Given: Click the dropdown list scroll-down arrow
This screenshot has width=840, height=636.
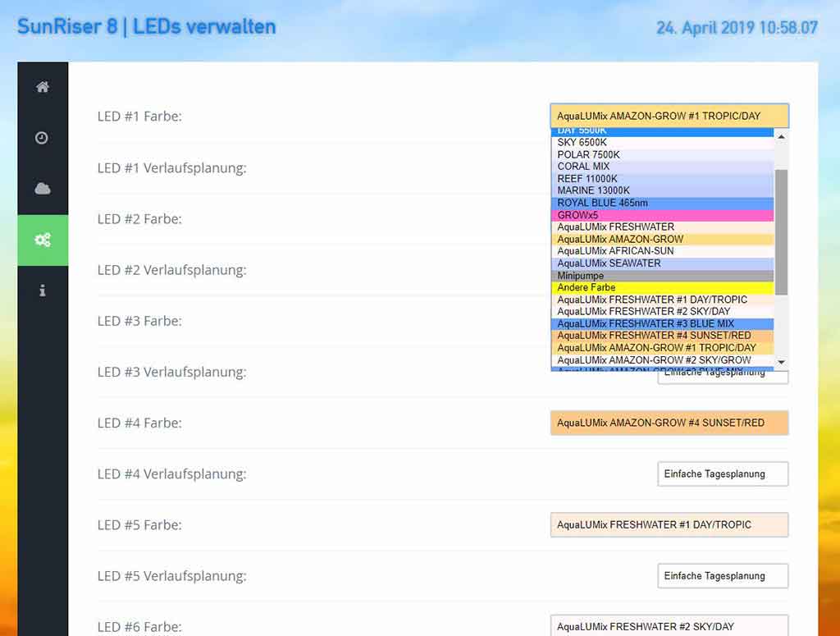Looking at the screenshot, I should point(781,362).
